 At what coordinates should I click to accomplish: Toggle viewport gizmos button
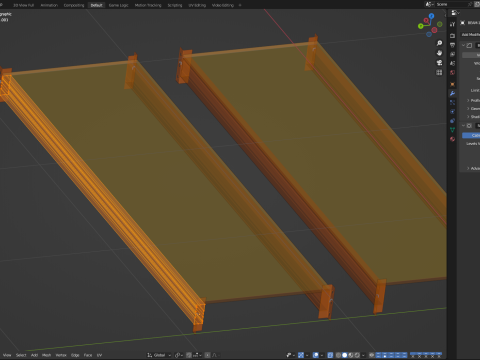point(301,355)
